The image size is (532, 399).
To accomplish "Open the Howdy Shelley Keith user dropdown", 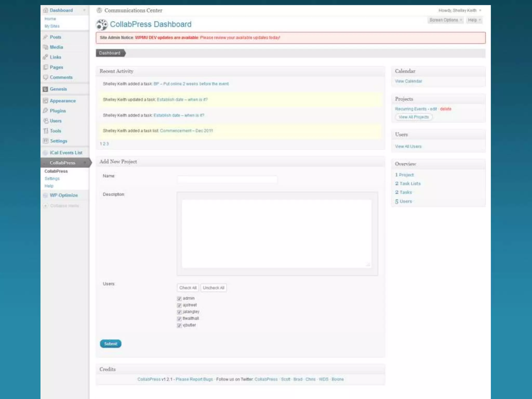I will pyautogui.click(x=460, y=10).
